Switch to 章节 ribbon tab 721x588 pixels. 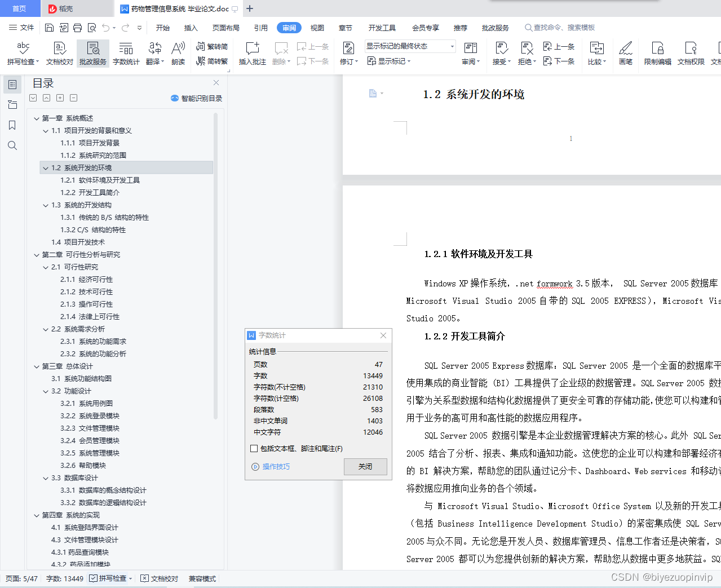(346, 28)
